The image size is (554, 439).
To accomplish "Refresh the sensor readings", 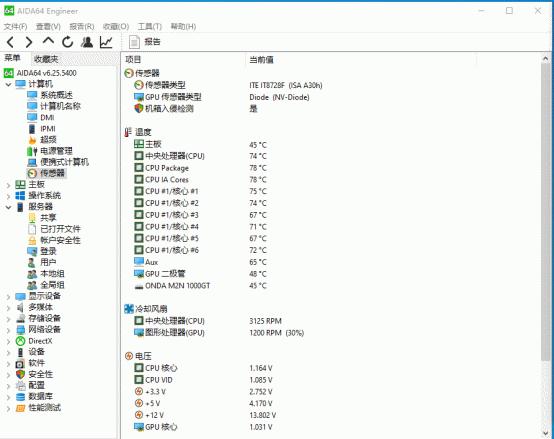I will pos(67,42).
